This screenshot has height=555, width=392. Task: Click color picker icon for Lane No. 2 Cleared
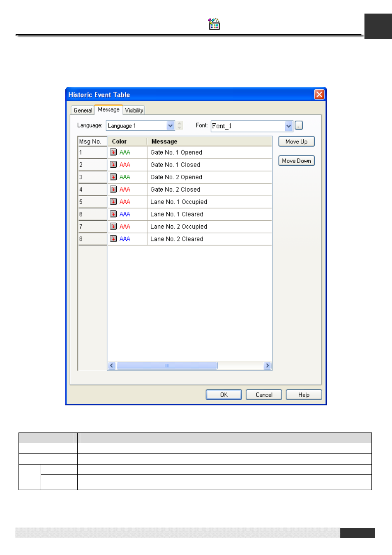click(113, 238)
